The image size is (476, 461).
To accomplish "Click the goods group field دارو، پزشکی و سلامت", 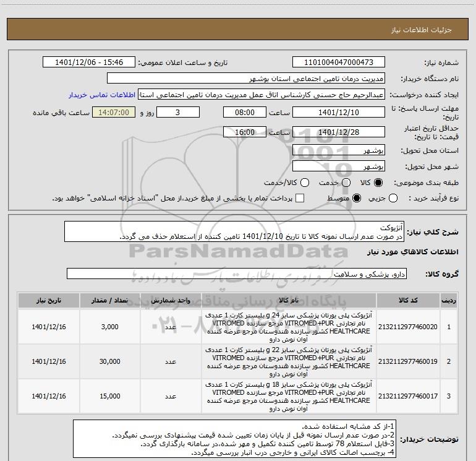I will (237, 274).
